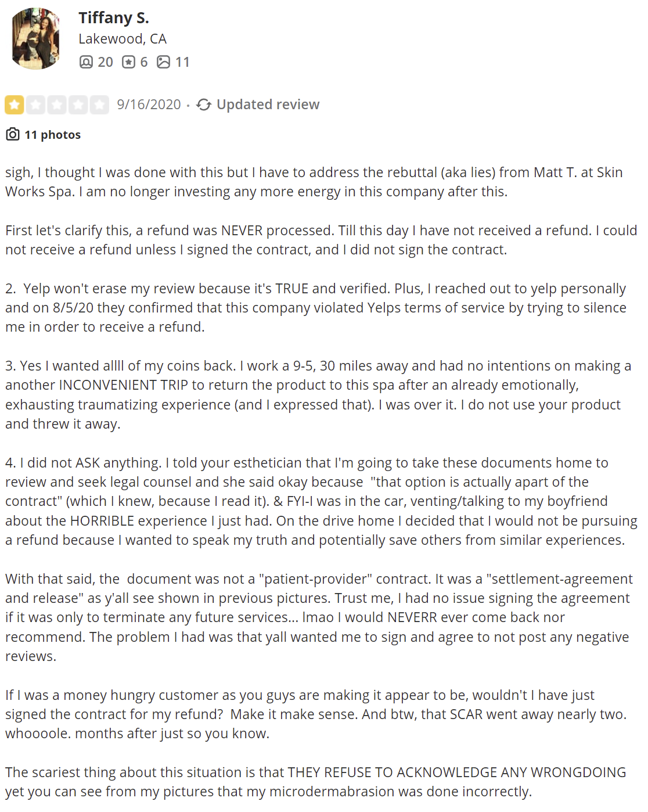The width and height of the screenshot is (648, 812).
Task: Click the fifth rating star
Action: click(x=99, y=105)
